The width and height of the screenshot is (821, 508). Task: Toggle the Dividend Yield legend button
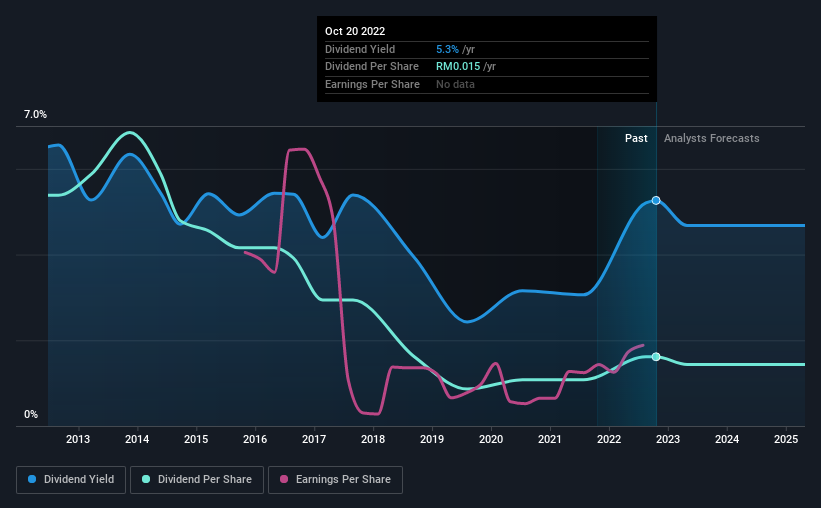(71, 480)
